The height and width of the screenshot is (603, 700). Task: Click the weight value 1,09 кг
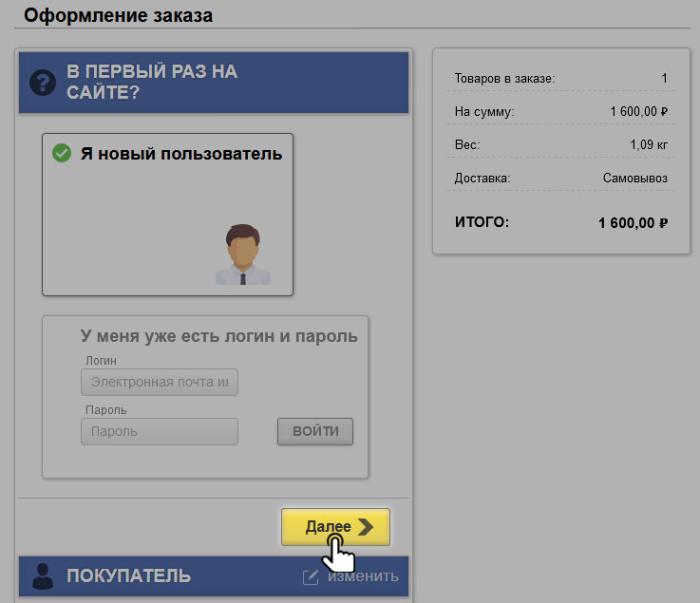tap(648, 144)
